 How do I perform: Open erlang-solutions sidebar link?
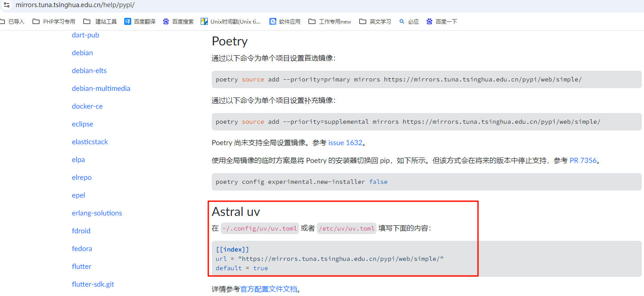[x=97, y=213]
